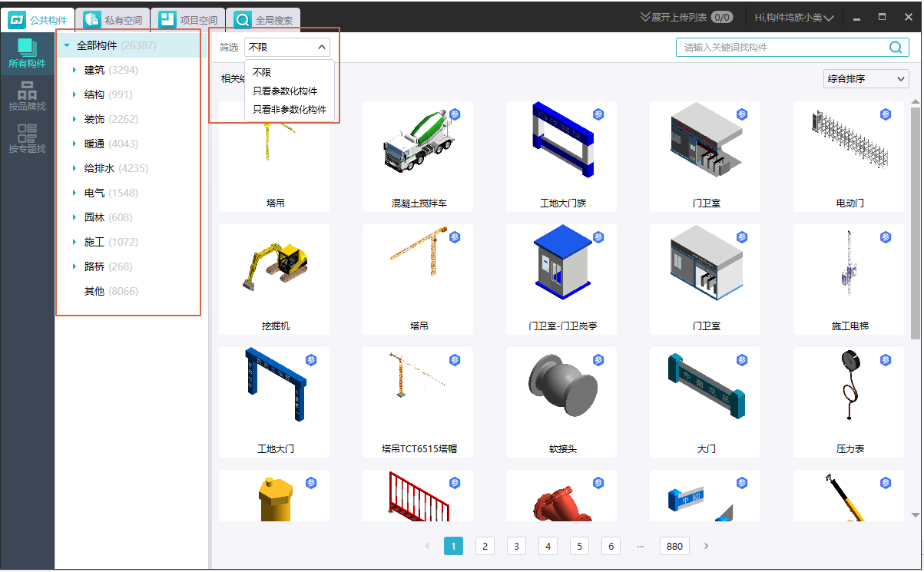
Task: Click parametric badge on 工地大门族 card
Action: [x=598, y=114]
